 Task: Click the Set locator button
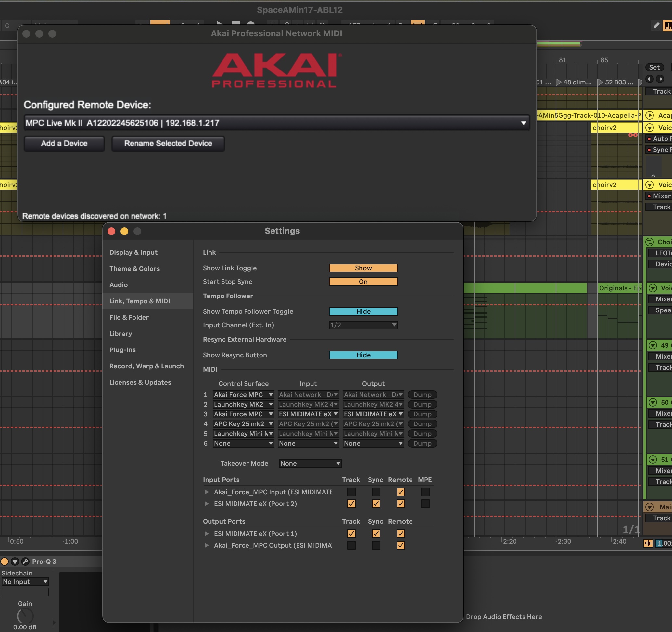[654, 67]
